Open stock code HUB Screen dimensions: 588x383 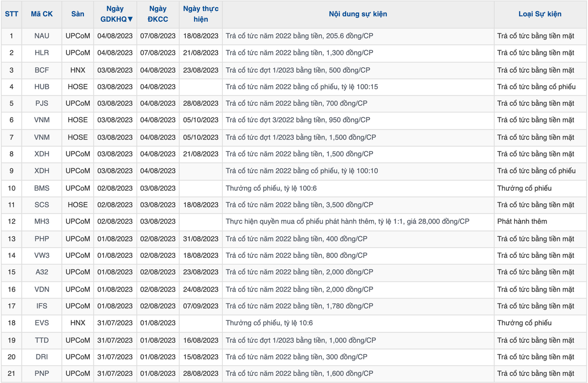42,87
